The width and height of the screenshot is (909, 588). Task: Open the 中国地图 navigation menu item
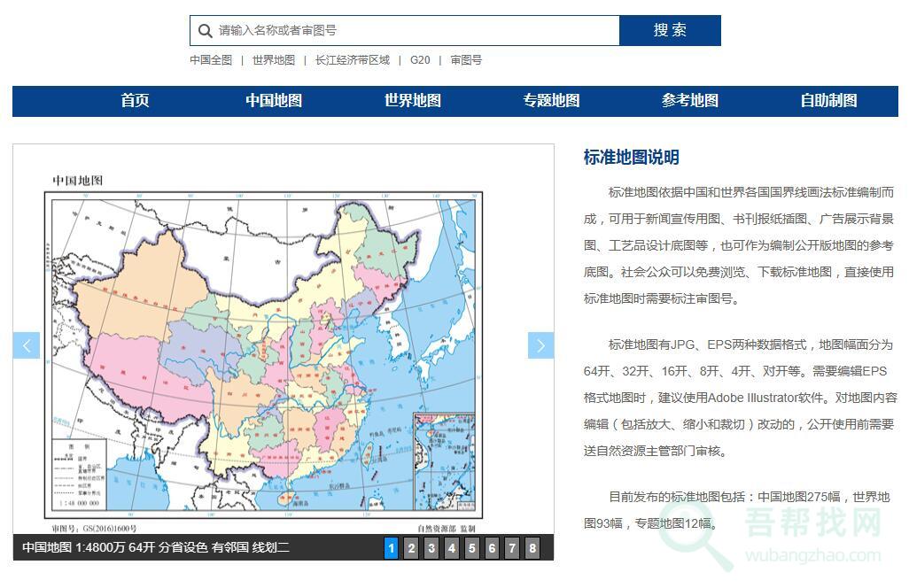pyautogui.click(x=274, y=101)
